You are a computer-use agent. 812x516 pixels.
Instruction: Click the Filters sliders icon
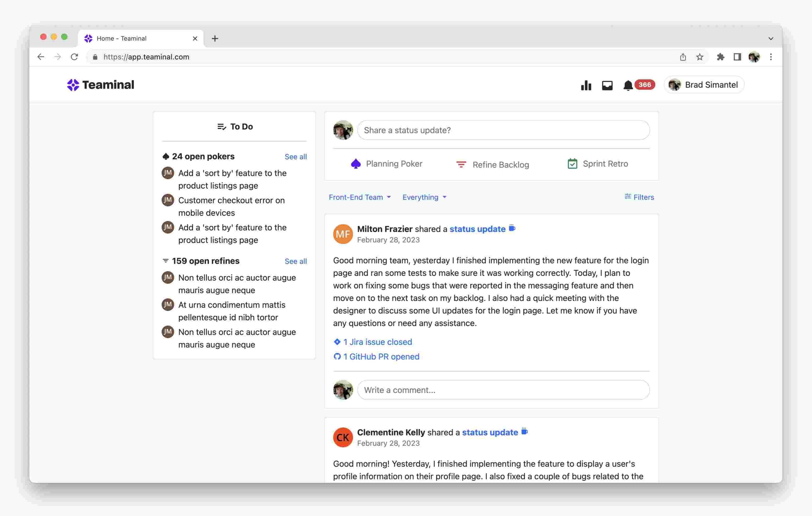point(628,197)
